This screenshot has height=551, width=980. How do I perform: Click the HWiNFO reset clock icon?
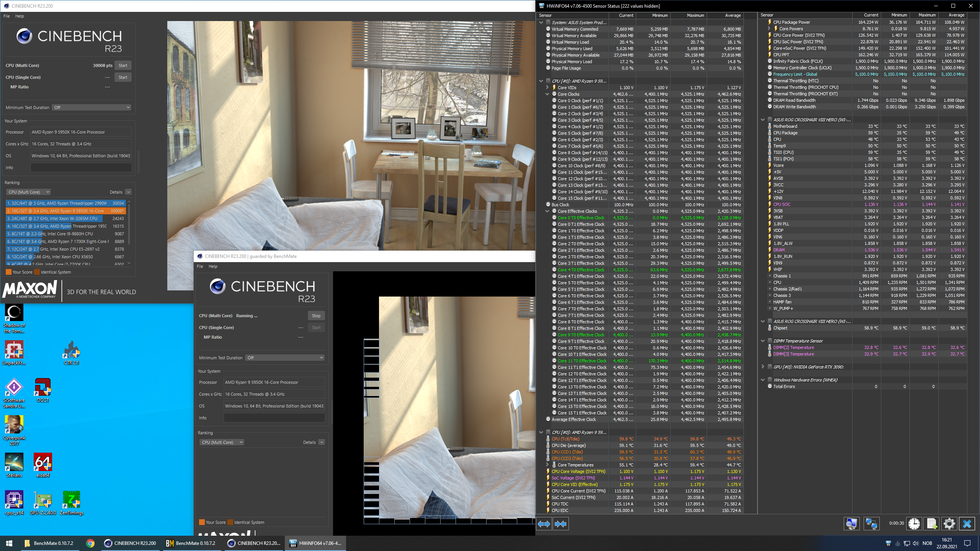914,523
